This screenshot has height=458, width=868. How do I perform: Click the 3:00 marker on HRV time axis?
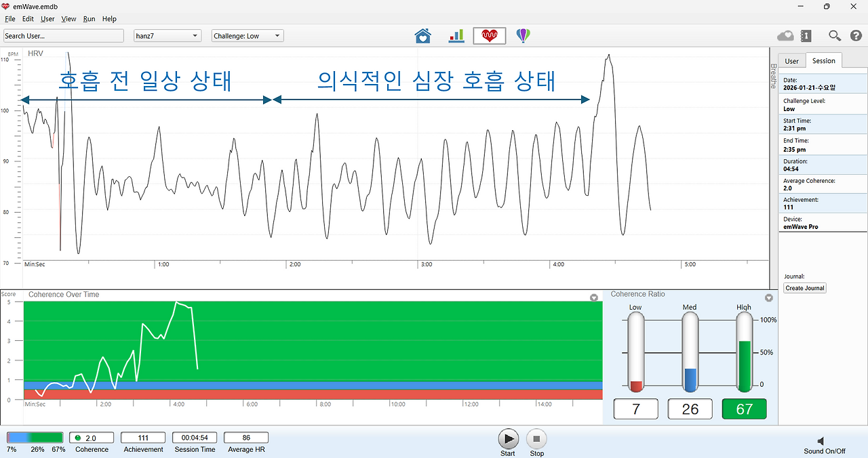426,264
